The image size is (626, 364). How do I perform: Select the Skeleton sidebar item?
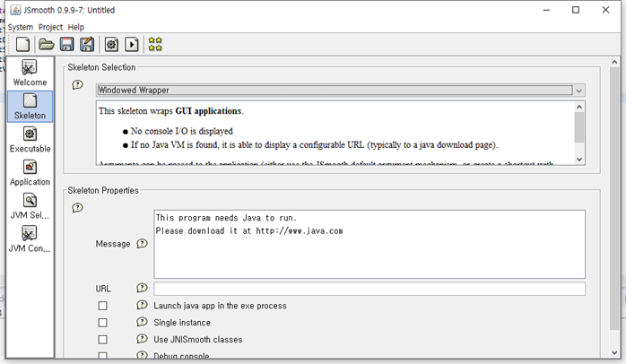(x=30, y=107)
